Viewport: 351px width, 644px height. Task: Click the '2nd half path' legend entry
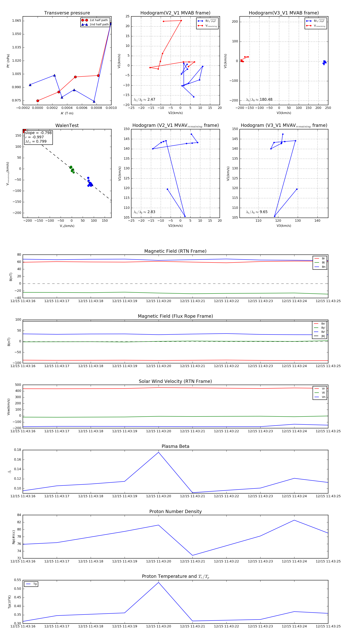pos(95,25)
